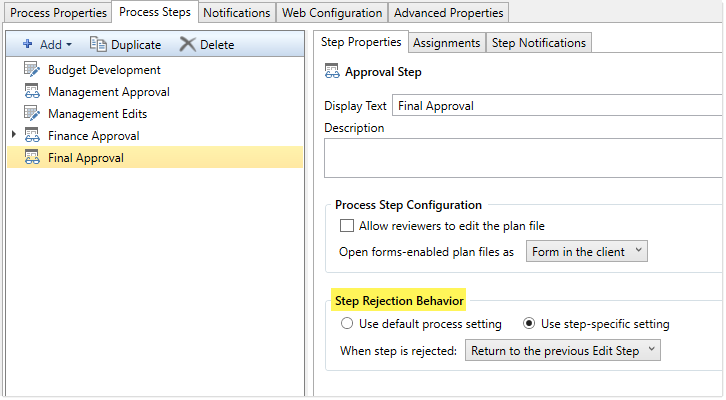Expand the Finance Approval tree node
This screenshot has width=726, height=400.
pos(14,135)
